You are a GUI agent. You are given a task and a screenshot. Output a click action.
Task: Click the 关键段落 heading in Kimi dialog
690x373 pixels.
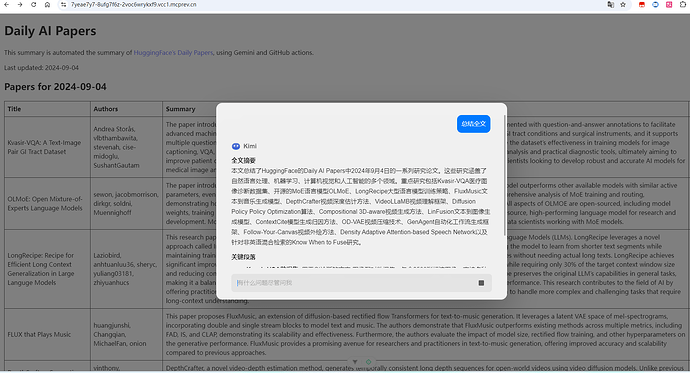(243, 257)
